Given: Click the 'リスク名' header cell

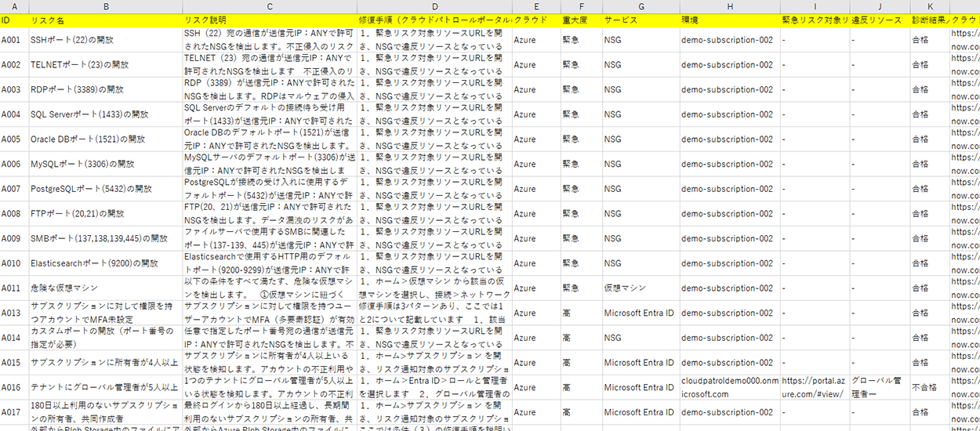Looking at the screenshot, I should pos(106,20).
